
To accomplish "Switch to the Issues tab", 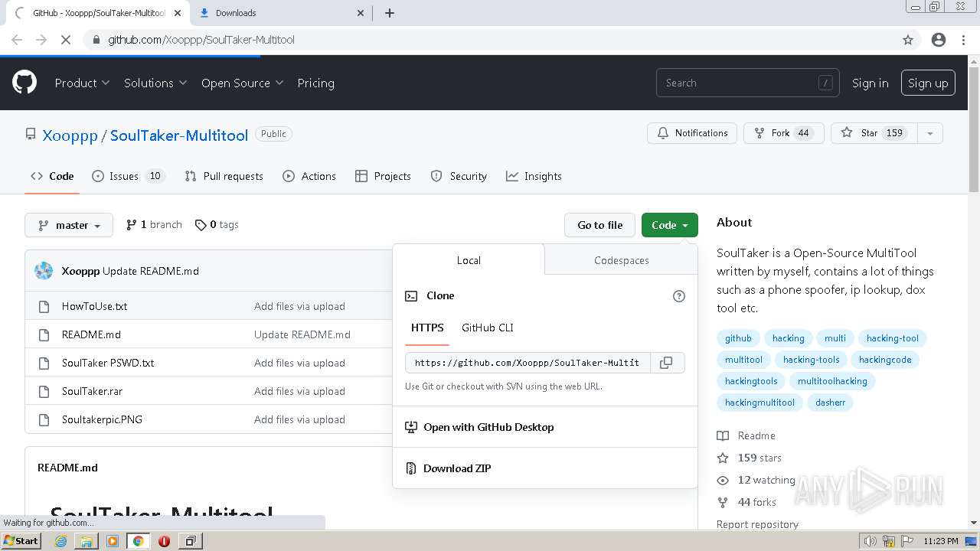I will coord(128,176).
